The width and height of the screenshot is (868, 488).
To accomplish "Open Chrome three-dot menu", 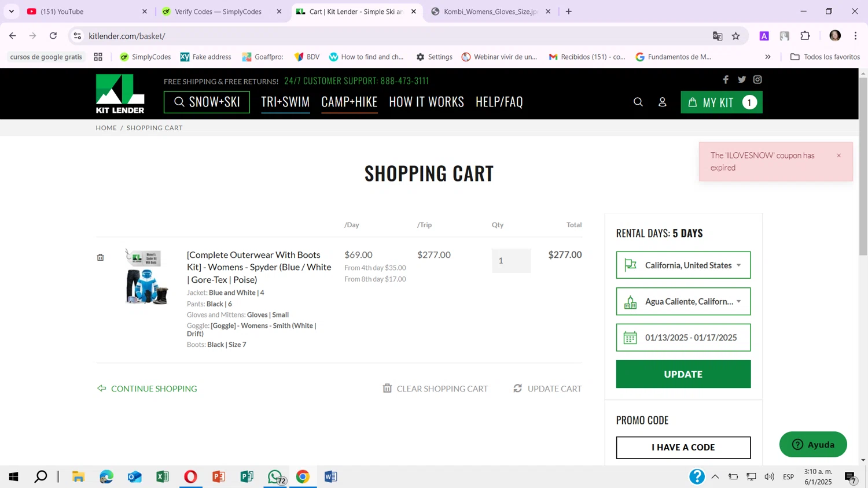I will click(855, 36).
